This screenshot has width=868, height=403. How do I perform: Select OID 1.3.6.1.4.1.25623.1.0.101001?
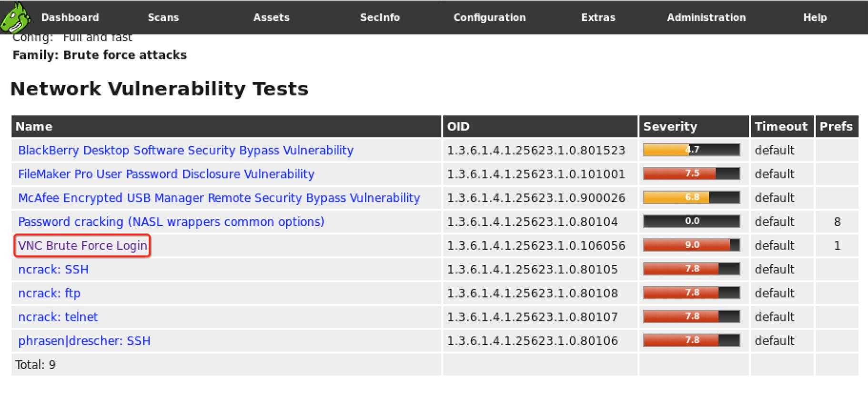(x=536, y=174)
